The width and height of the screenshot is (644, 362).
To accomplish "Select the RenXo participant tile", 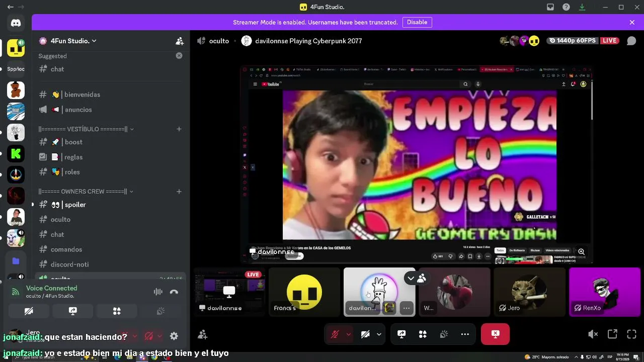I will (605, 292).
